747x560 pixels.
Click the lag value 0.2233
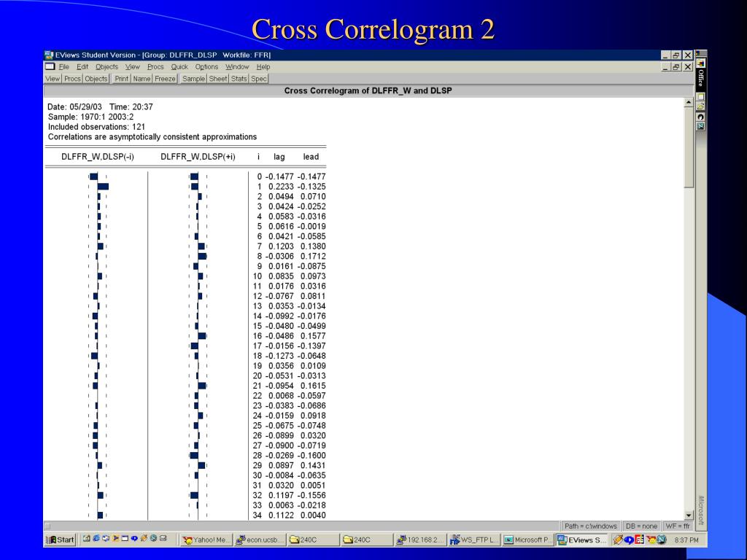point(281,187)
